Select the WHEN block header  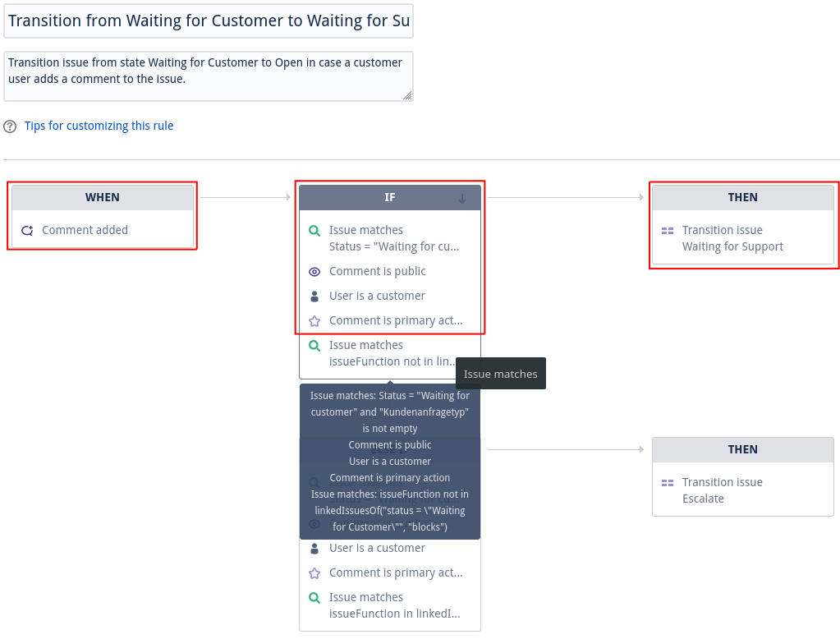tap(102, 197)
